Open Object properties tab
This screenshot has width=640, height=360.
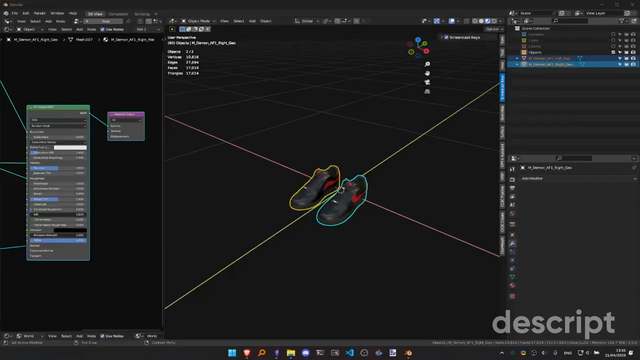[512, 235]
